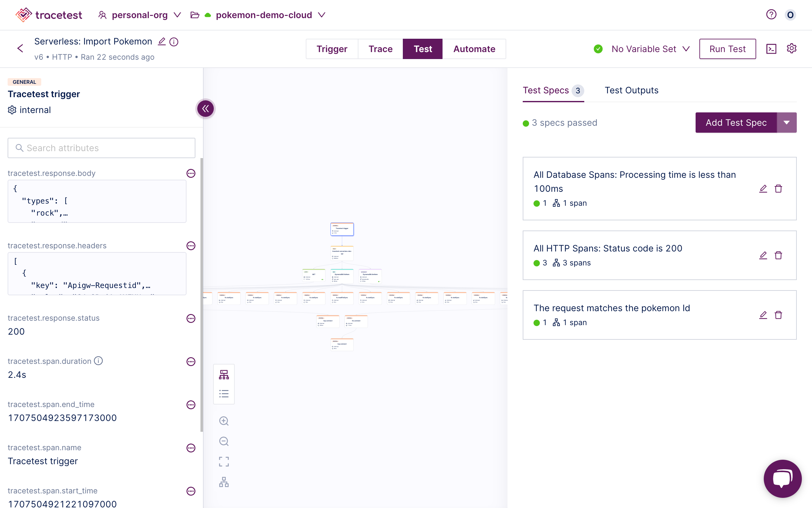Open the help question mark icon
This screenshot has height=508, width=812.
(x=771, y=15)
